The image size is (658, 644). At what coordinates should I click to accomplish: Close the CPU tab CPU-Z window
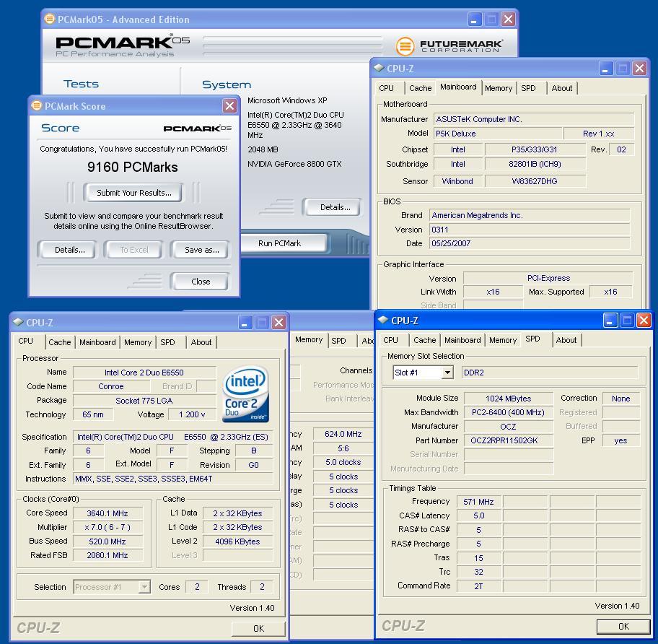click(278, 323)
